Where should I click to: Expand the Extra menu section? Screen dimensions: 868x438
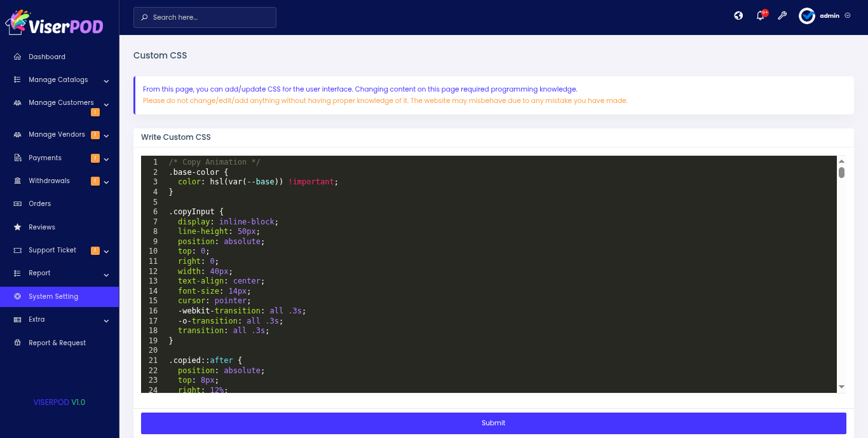click(x=106, y=321)
